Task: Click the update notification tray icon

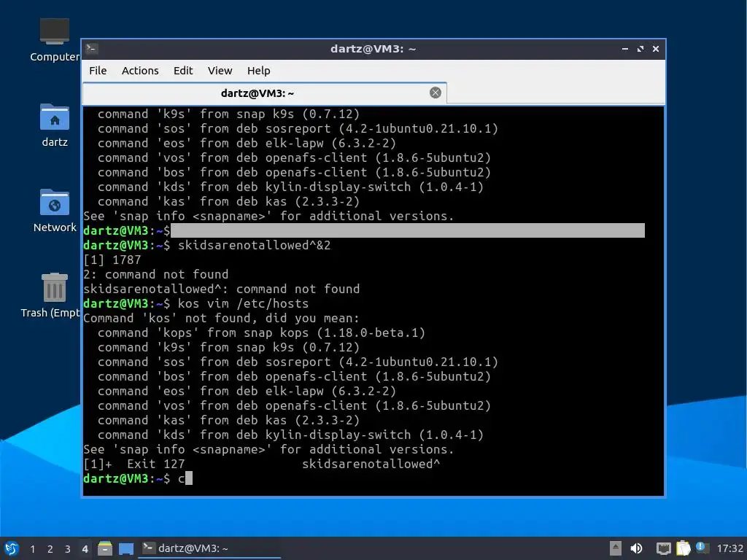Action: click(703, 548)
